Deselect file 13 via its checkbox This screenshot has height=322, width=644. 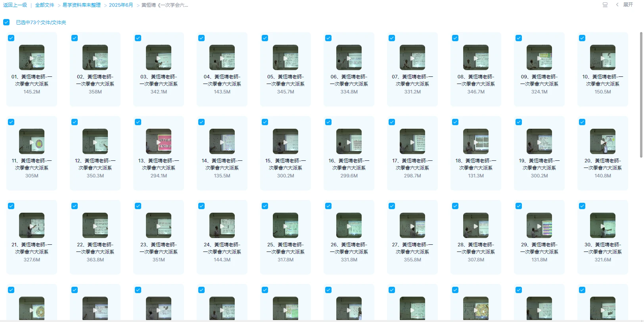[138, 122]
